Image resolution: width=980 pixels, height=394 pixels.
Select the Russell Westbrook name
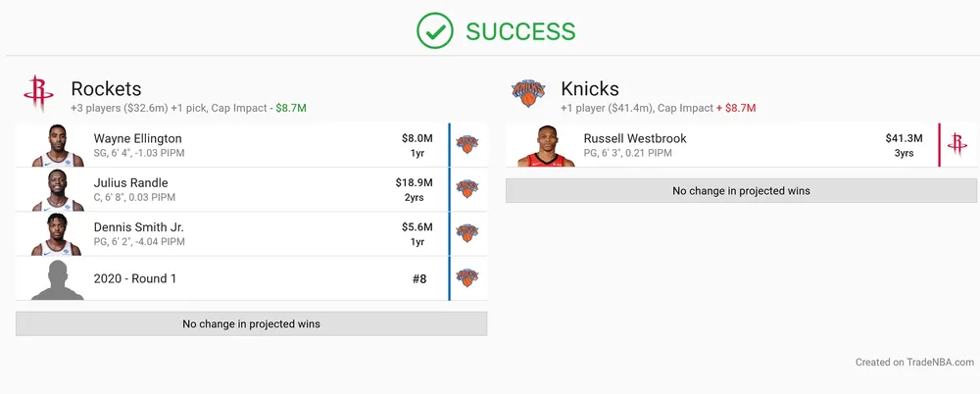pyautogui.click(x=635, y=138)
